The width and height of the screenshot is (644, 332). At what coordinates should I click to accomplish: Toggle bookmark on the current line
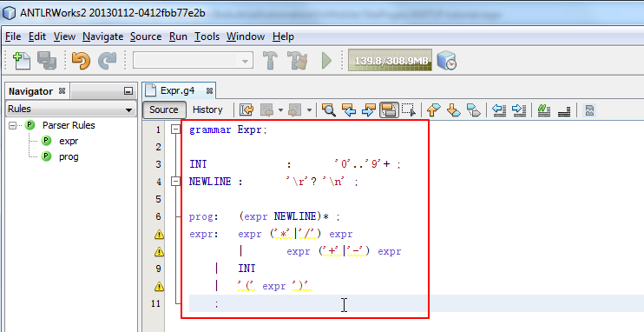pyautogui.click(x=474, y=110)
